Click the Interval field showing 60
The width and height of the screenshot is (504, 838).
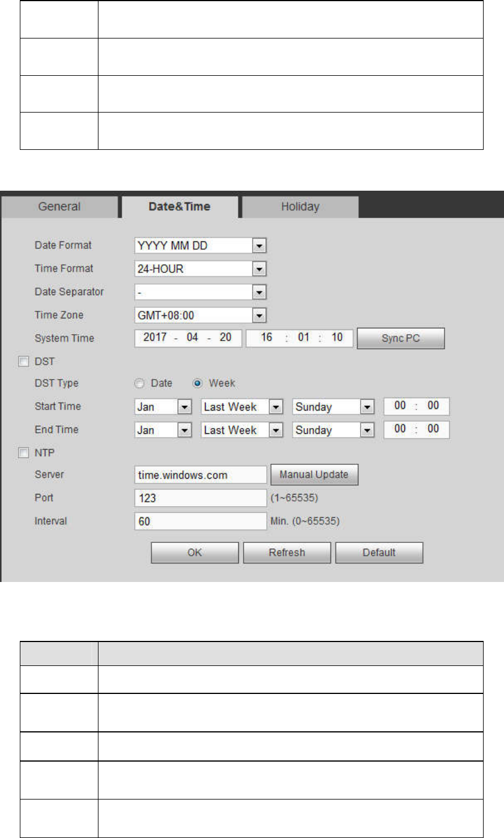[200, 521]
